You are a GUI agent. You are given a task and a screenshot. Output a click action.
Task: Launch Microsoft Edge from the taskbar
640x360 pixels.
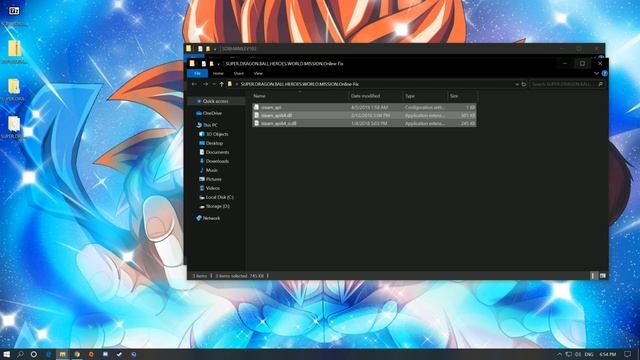pos(49,354)
